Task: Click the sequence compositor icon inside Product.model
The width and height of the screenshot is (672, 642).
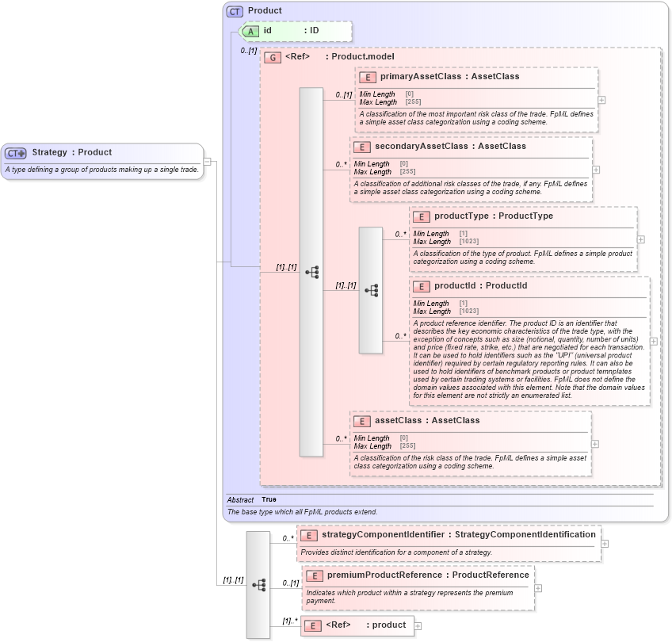Action: pyautogui.click(x=311, y=273)
